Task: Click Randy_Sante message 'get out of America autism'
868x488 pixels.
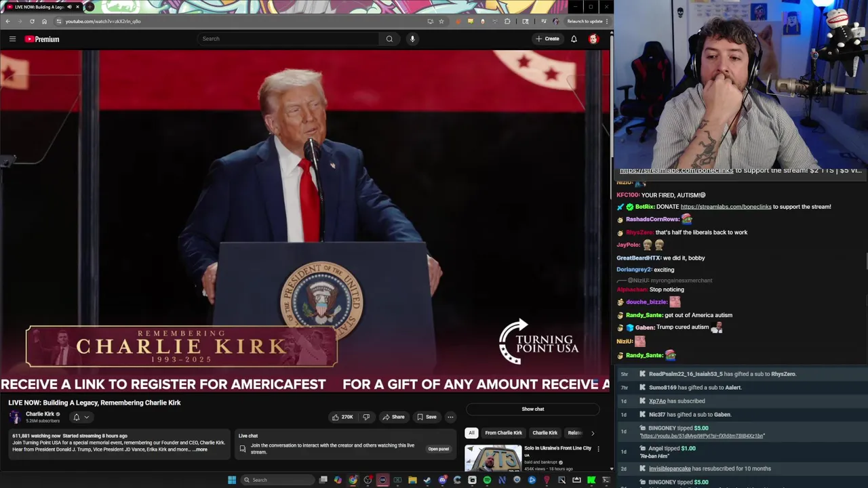Action: [x=698, y=315]
